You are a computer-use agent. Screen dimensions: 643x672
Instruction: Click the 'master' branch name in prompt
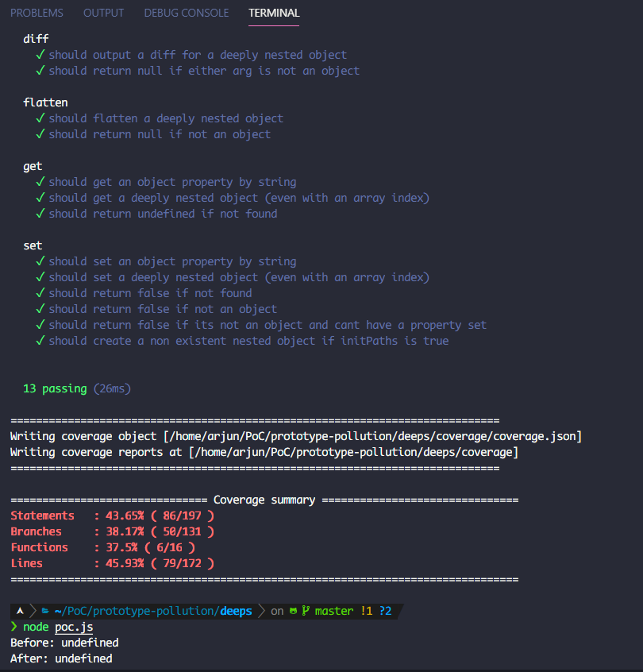334,611
